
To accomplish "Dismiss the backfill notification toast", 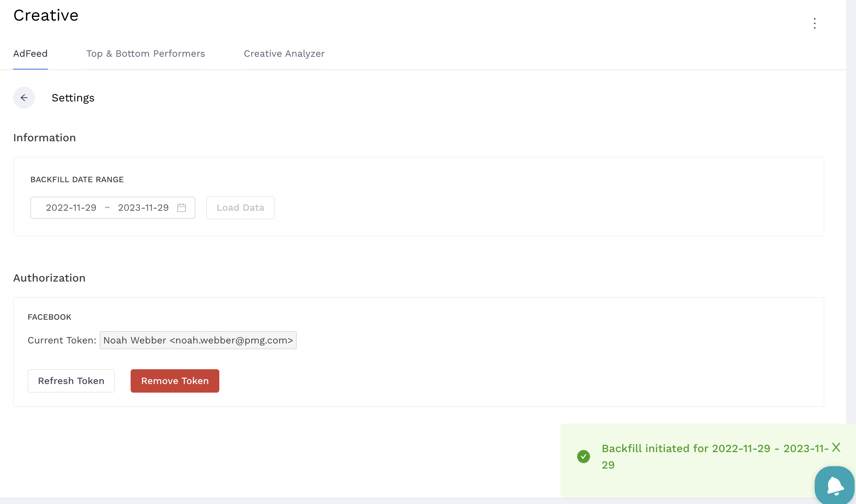I will pyautogui.click(x=836, y=447).
